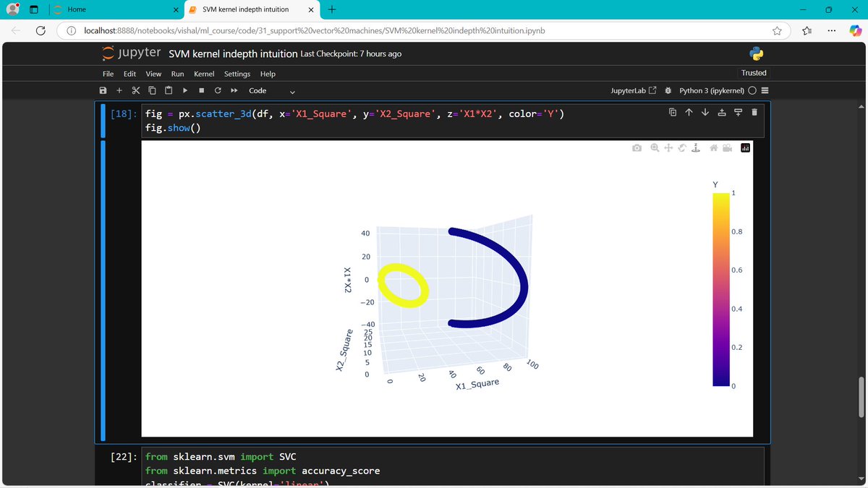
Task: Close the Home browser tab
Action: coord(176,9)
